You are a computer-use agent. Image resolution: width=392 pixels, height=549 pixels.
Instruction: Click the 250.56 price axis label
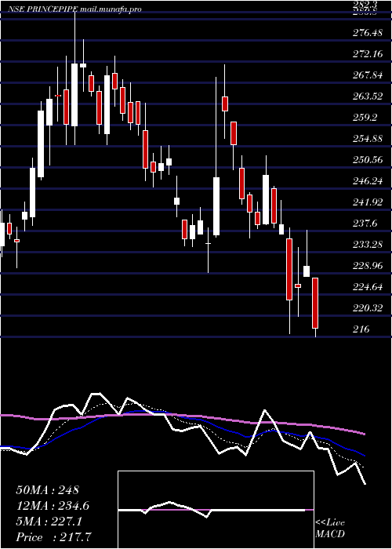pos(367,160)
